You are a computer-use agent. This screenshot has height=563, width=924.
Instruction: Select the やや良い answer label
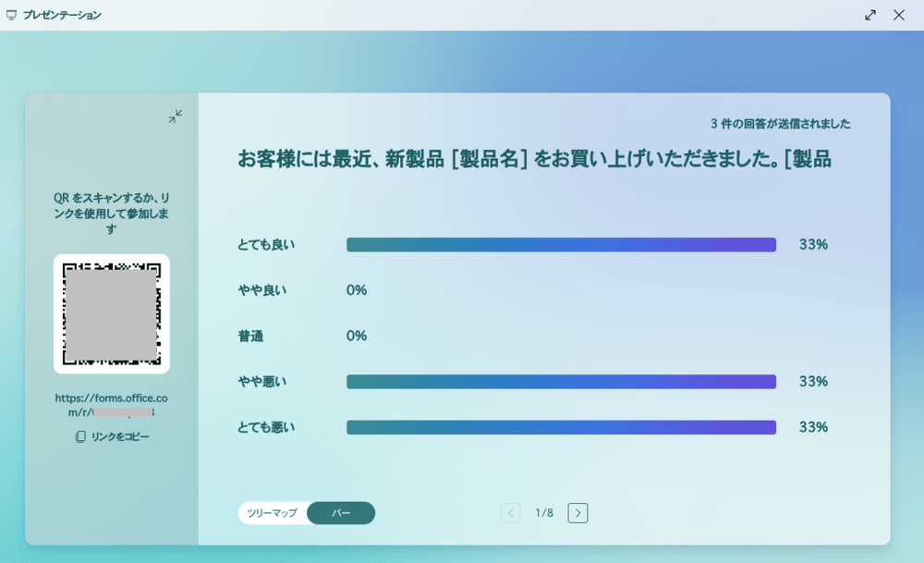tap(262, 290)
